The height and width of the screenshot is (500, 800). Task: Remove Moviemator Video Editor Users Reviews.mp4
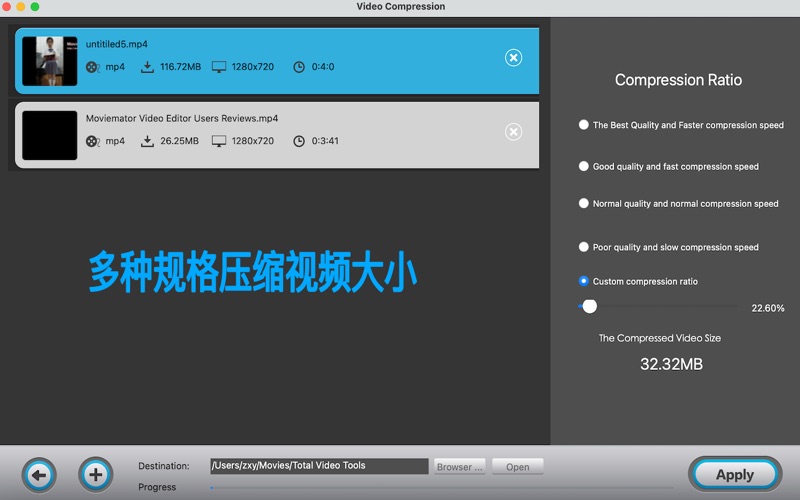[x=513, y=132]
